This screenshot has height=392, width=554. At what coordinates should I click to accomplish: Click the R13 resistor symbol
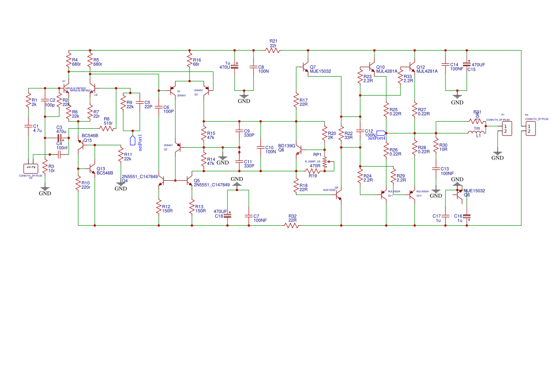pos(192,207)
